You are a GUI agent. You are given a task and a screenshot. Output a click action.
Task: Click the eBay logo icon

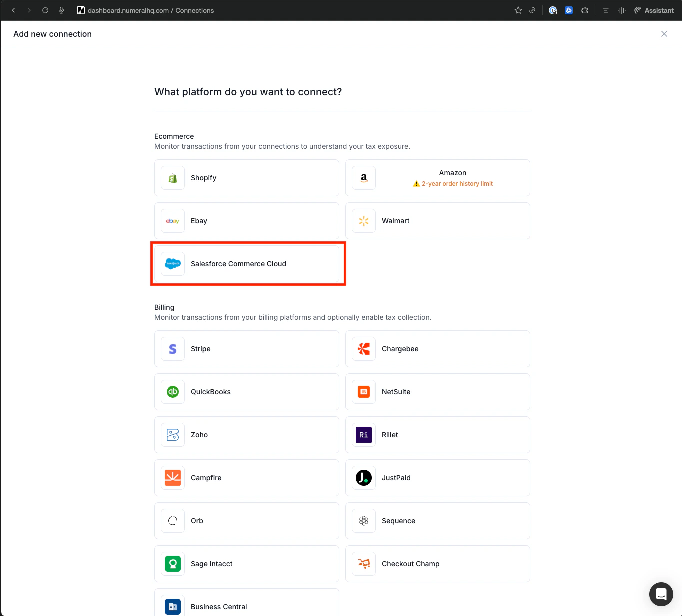click(173, 221)
